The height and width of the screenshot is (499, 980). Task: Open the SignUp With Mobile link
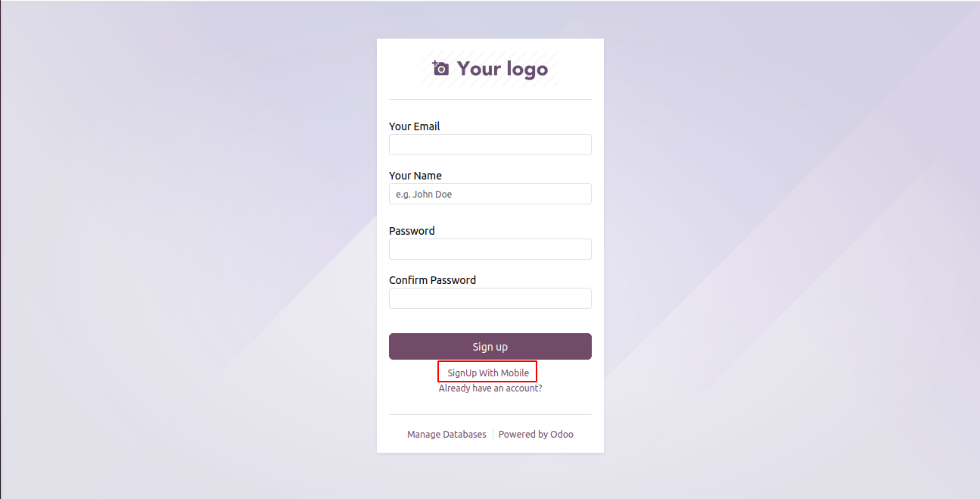click(488, 373)
